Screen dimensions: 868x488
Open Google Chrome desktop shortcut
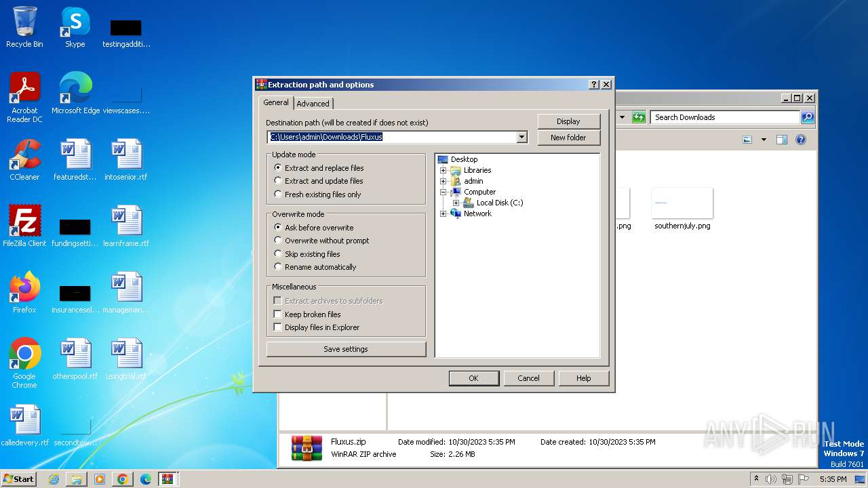pos(24,363)
